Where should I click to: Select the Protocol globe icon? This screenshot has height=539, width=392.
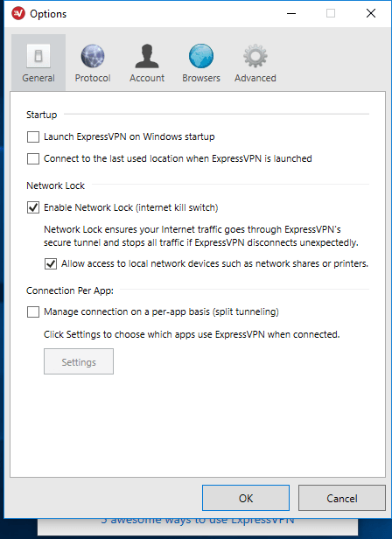coord(93,56)
